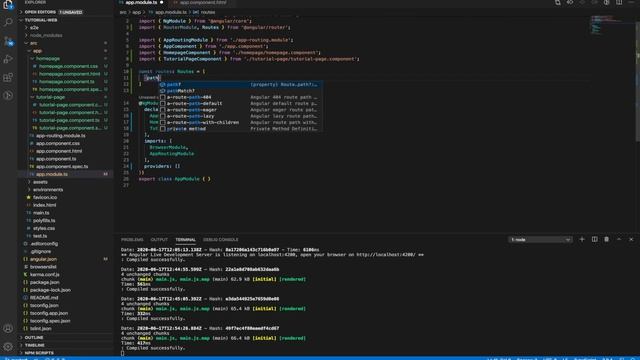The height and width of the screenshot is (360, 640).
Task: Open the Explorer view in activity bar
Action: 8,4
